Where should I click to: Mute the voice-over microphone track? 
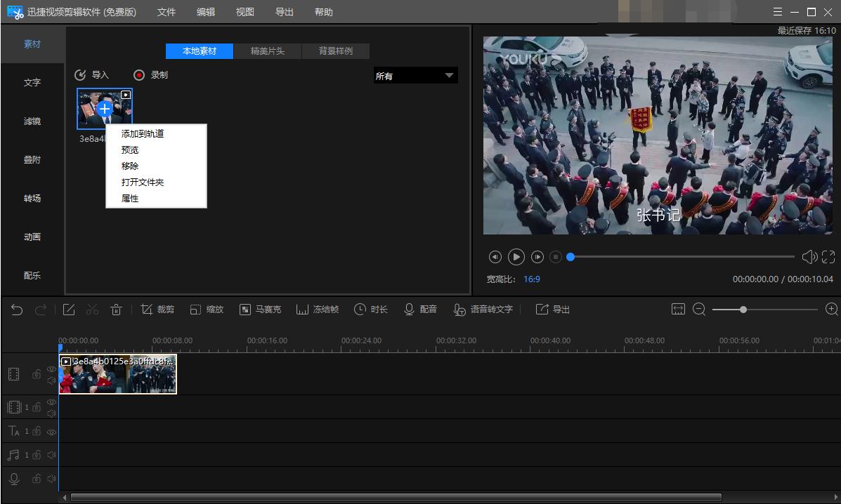[x=51, y=479]
